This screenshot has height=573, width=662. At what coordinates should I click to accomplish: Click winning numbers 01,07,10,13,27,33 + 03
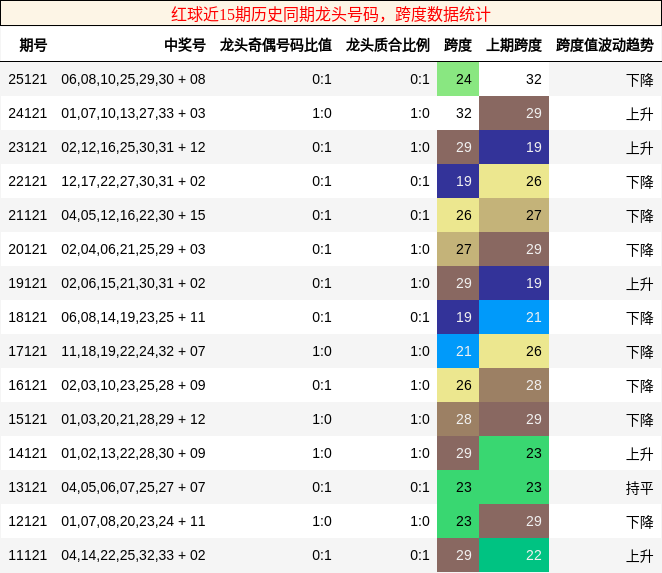click(133, 113)
